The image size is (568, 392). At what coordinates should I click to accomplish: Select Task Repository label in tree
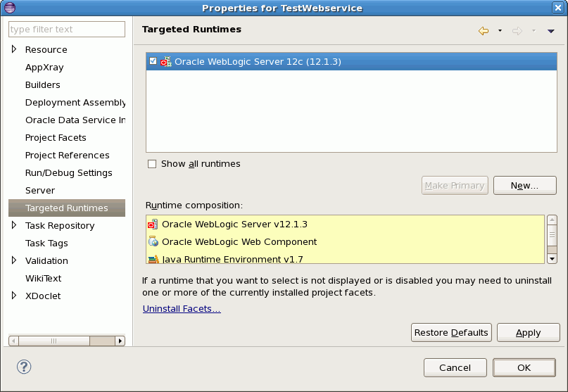(x=60, y=226)
